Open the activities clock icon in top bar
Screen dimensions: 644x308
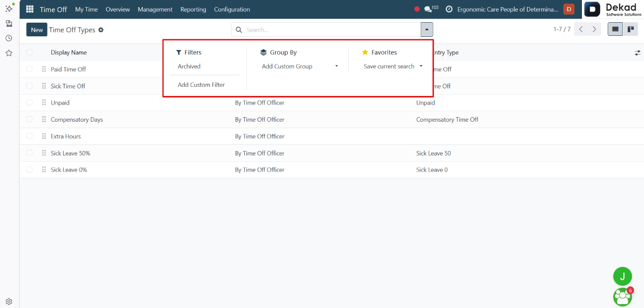pos(449,9)
